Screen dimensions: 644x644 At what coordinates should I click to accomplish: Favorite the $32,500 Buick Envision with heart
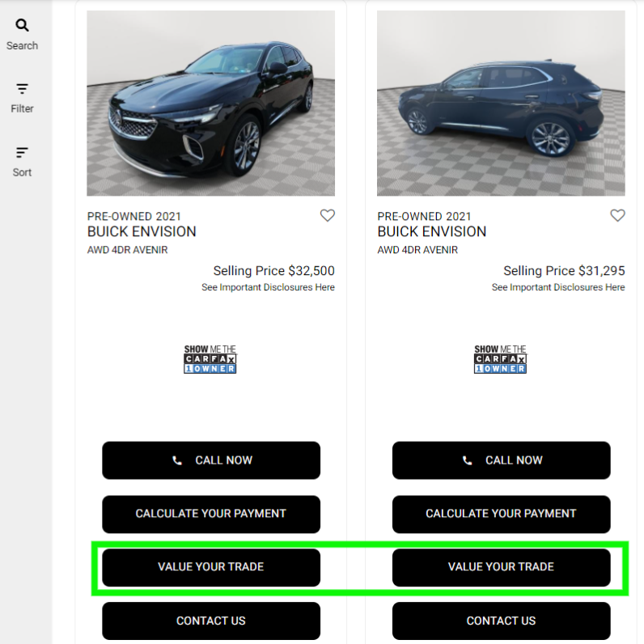tap(328, 215)
